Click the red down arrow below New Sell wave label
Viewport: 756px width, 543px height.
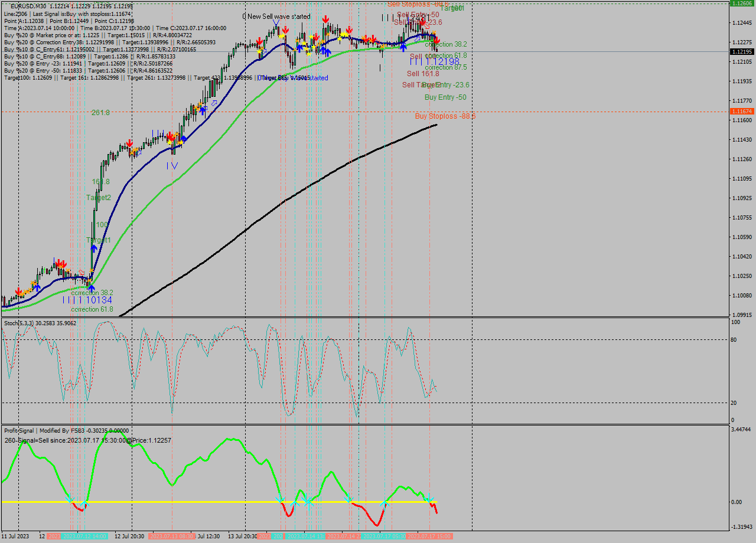pyautogui.click(x=326, y=18)
